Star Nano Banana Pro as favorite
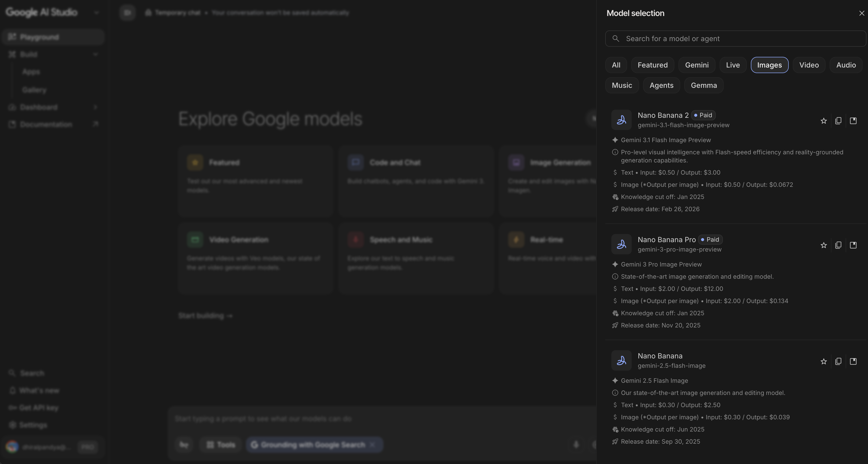 click(824, 245)
